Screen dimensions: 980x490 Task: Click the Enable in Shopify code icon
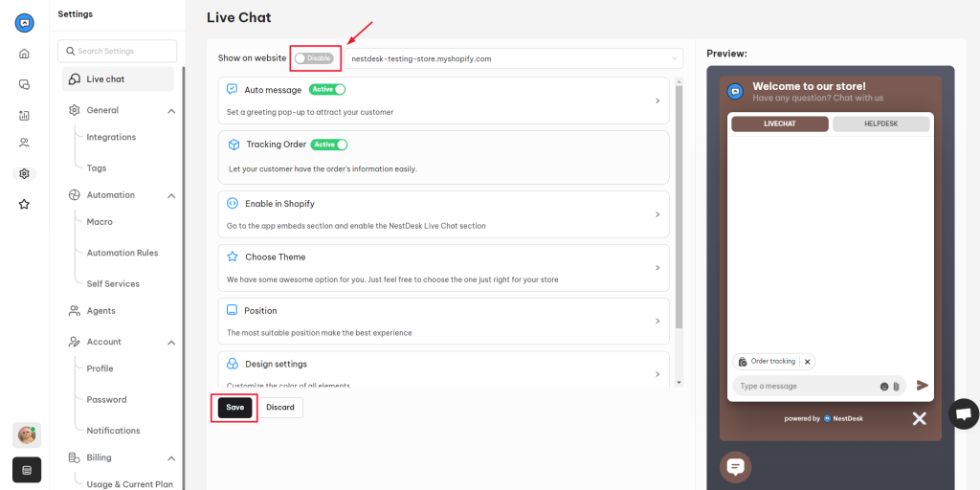click(232, 204)
